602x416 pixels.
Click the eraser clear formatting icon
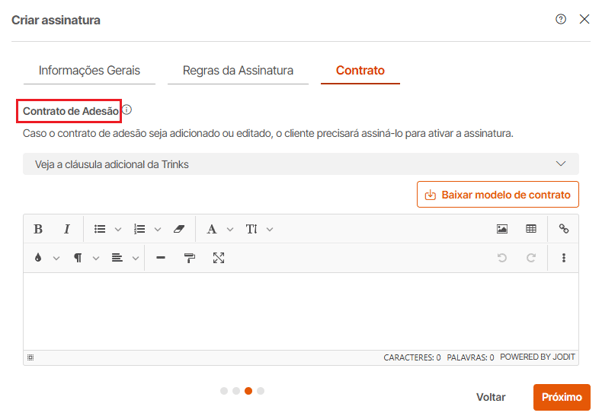pyautogui.click(x=179, y=229)
